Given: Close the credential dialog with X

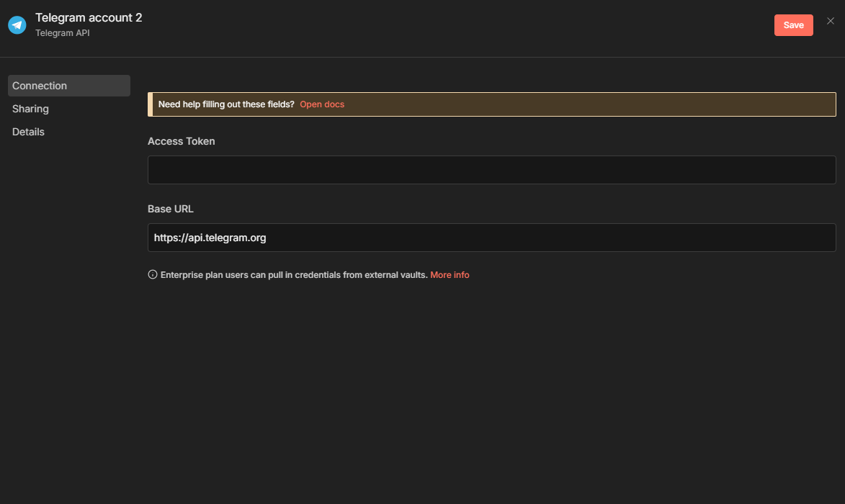Looking at the screenshot, I should (830, 22).
